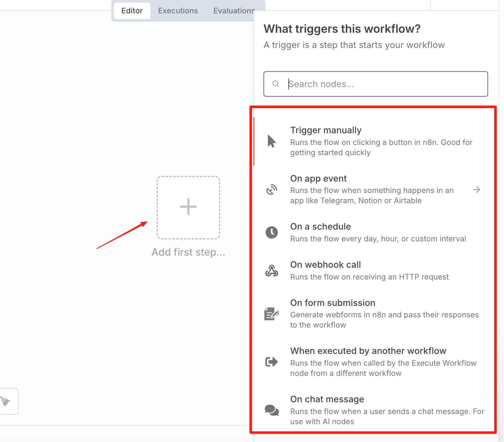Click 'Runs the flow on receiving an HTTP request'

tap(369, 277)
